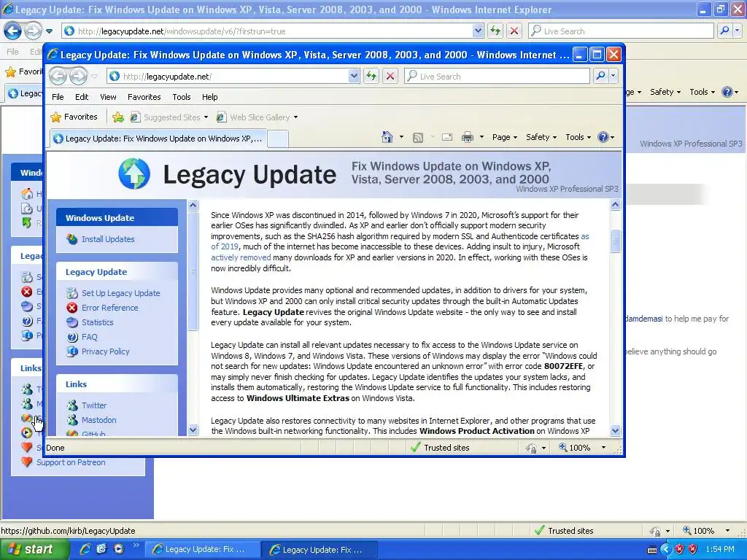
Task: Open the Set Up Legacy Update link
Action: [120, 293]
